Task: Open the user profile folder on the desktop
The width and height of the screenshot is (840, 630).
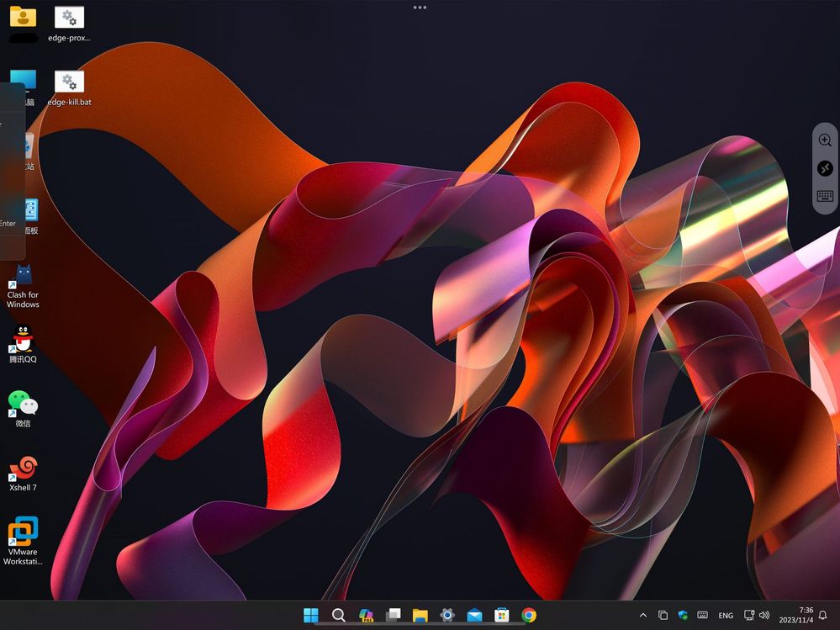Action: (x=23, y=17)
